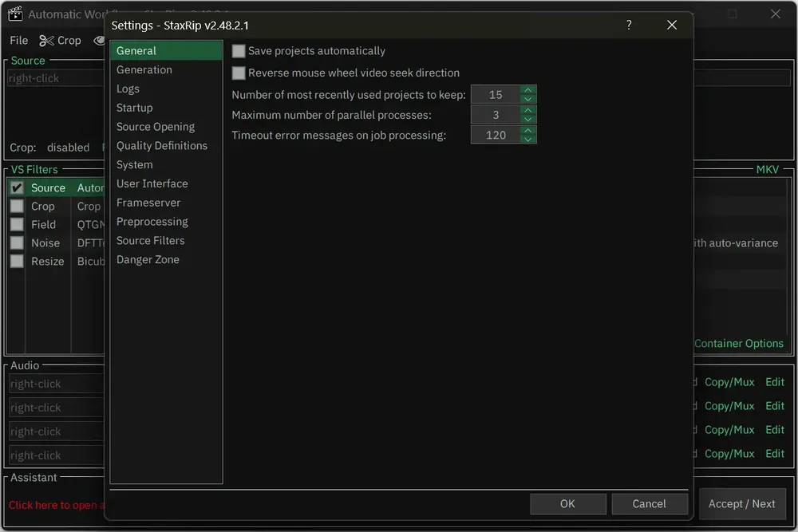The width and height of the screenshot is (798, 532).
Task: Check the Crop filter checkbox
Action: pos(17,206)
